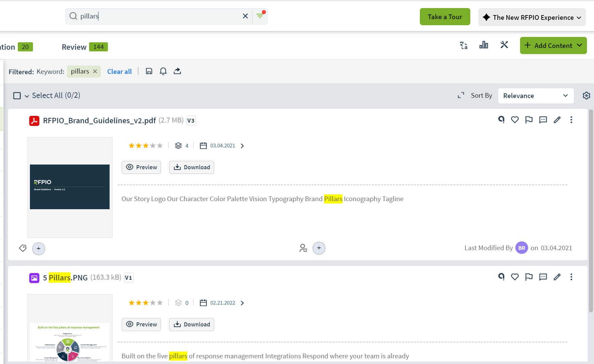Click star rating of Brand Guidelines pdf
Image resolution: width=594 pixels, height=364 pixels.
pyautogui.click(x=146, y=145)
